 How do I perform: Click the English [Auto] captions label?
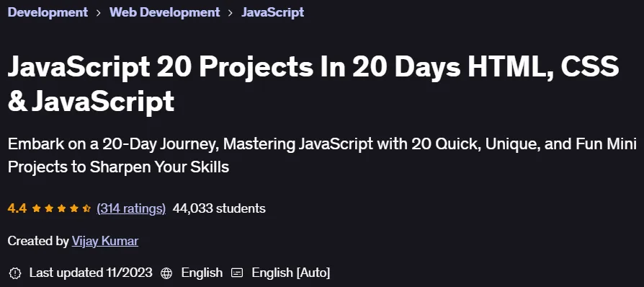291,273
